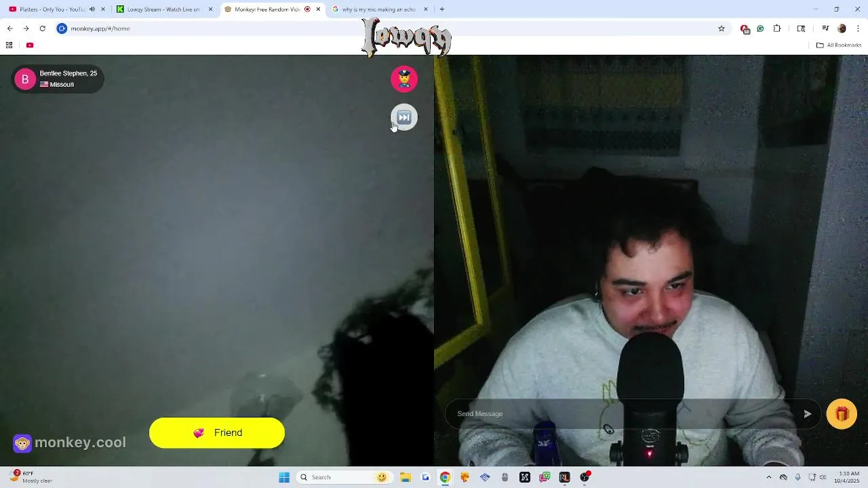This screenshot has width=868, height=488.
Task: Click the Missouri location label
Action: (62, 85)
